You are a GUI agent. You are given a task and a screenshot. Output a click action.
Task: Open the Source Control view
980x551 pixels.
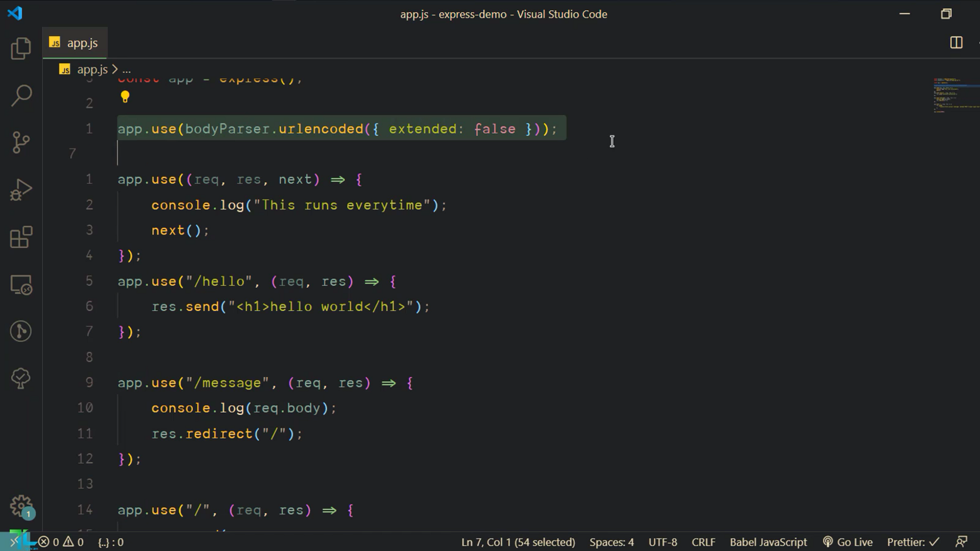[21, 142]
